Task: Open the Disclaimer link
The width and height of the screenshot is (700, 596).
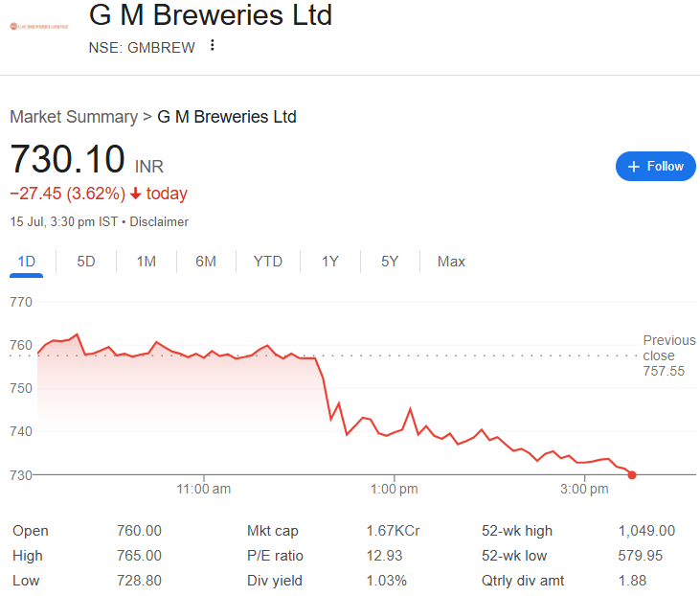Action: point(159,221)
